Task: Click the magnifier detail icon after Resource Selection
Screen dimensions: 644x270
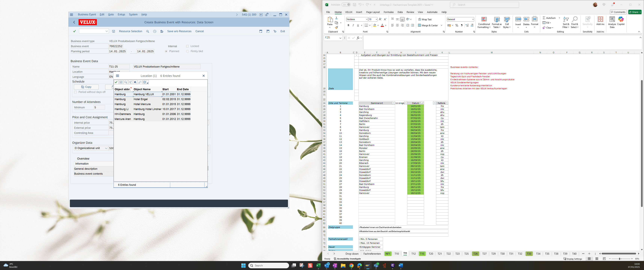Action: click(x=148, y=31)
